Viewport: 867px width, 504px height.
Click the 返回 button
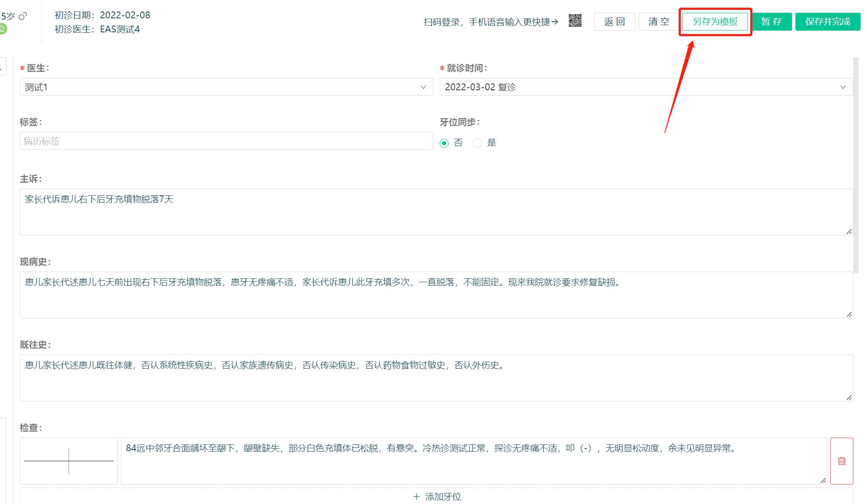pyautogui.click(x=614, y=22)
